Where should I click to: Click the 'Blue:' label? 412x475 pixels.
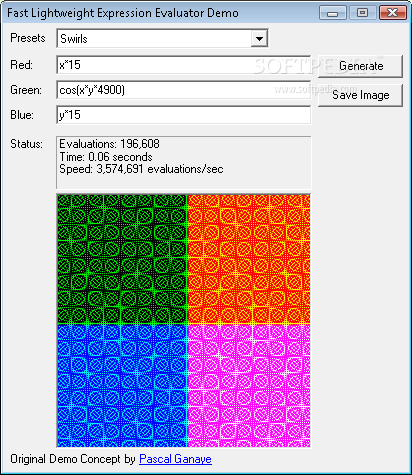(22, 115)
